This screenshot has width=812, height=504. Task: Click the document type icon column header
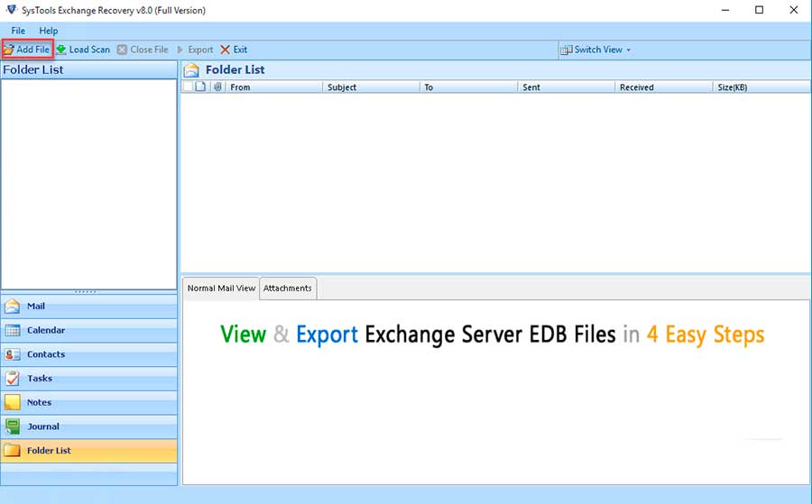tap(201, 87)
